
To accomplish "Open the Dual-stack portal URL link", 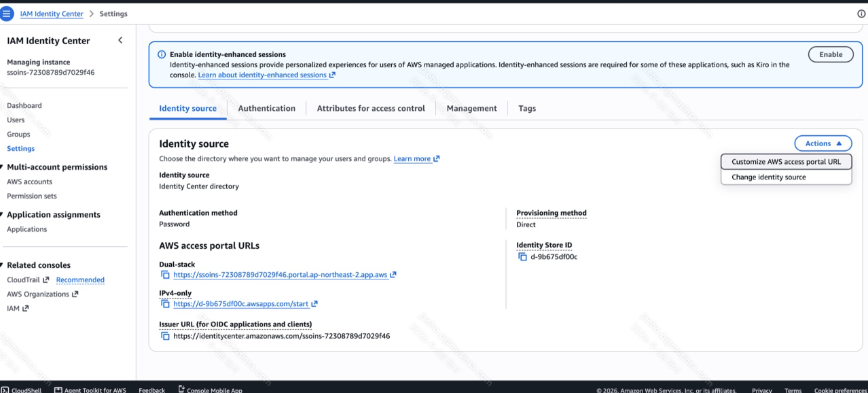I will (x=280, y=275).
